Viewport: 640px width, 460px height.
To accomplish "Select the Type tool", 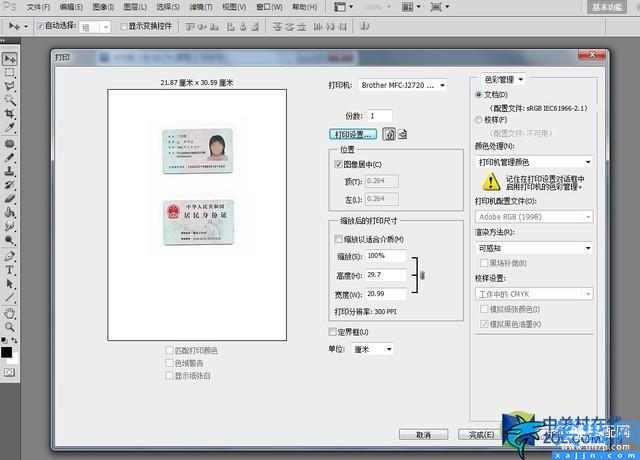I will (x=9, y=270).
